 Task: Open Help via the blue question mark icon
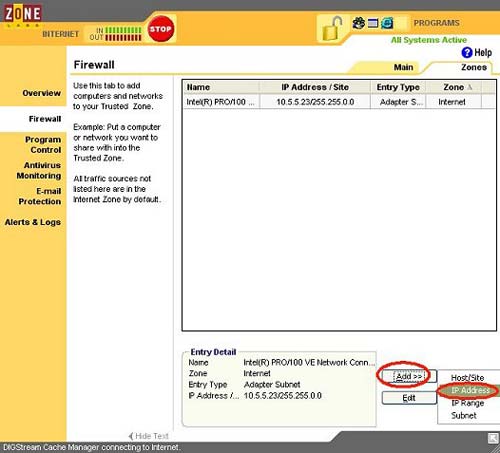click(467, 52)
